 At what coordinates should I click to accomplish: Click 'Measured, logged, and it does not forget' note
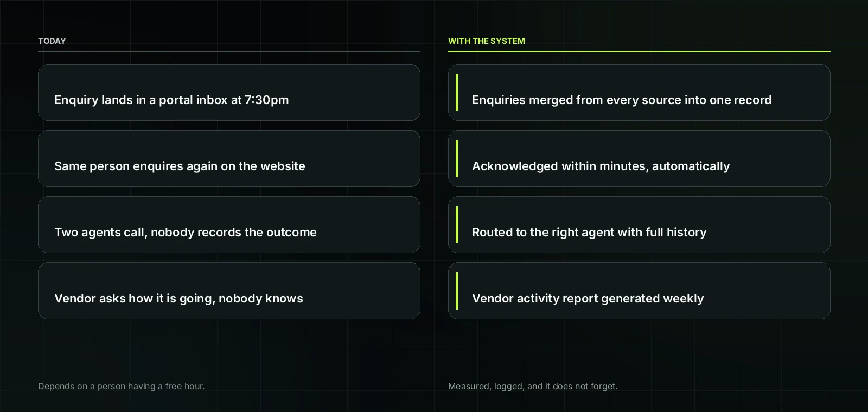(x=533, y=387)
